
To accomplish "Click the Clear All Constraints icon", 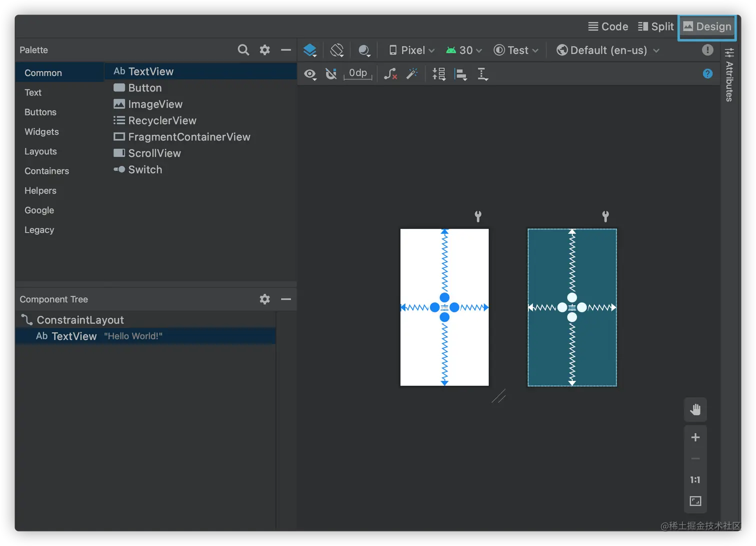I will [390, 74].
